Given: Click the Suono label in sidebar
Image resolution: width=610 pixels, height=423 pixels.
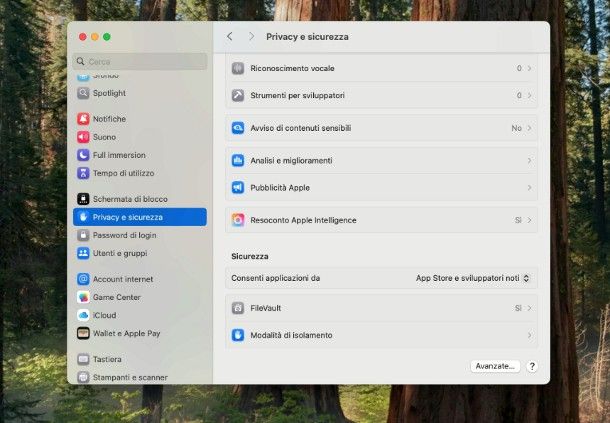Looking at the screenshot, I should tap(104, 137).
